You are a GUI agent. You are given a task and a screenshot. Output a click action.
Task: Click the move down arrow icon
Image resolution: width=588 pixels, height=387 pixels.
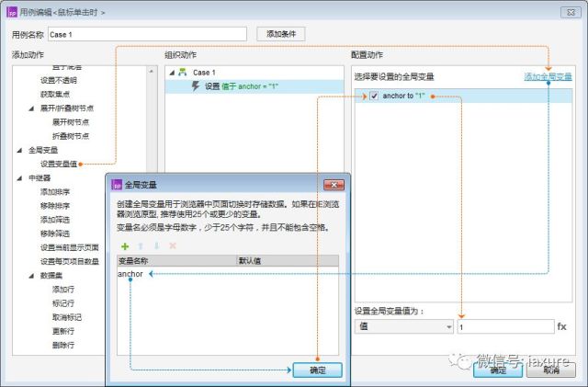[157, 246]
